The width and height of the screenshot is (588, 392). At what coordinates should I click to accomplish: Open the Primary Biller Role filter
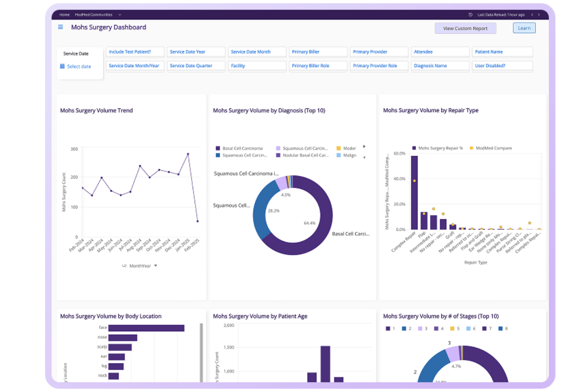[318, 66]
